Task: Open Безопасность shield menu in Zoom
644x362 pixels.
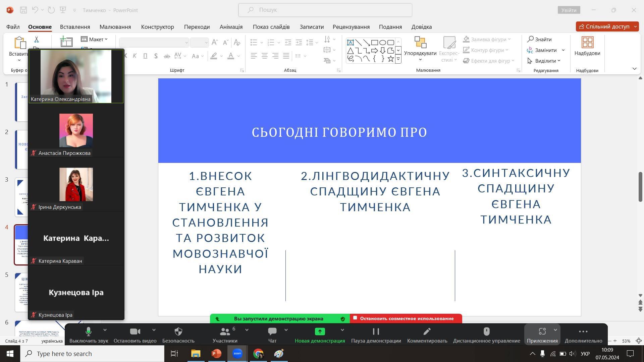Action: 178,335
